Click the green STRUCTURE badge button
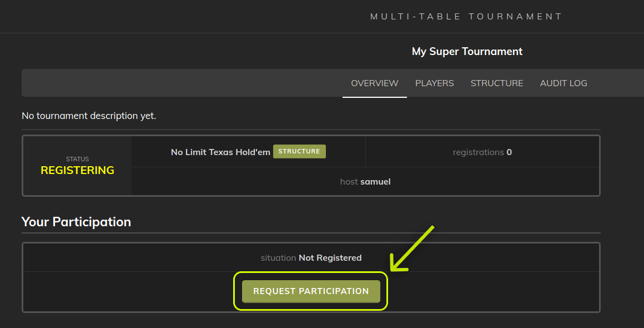 [299, 151]
